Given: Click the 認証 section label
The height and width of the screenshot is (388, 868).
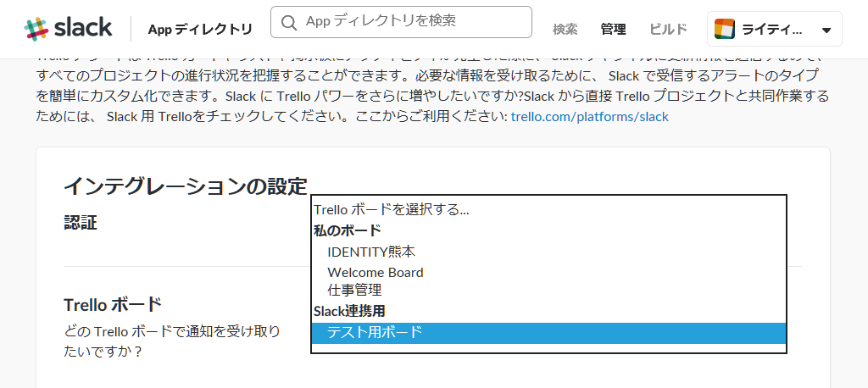Looking at the screenshot, I should (81, 223).
